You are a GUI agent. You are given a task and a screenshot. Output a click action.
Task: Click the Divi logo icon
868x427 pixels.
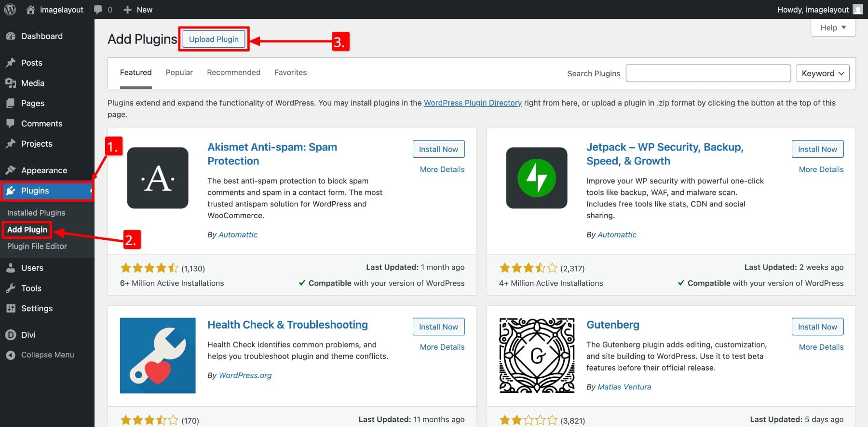11,335
